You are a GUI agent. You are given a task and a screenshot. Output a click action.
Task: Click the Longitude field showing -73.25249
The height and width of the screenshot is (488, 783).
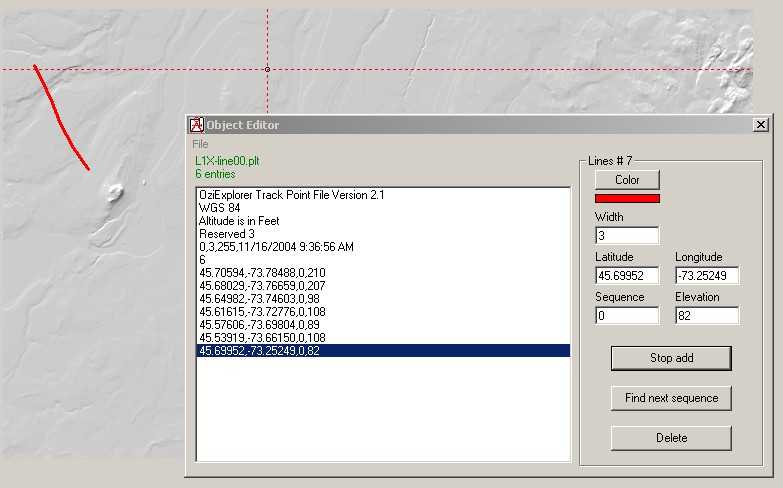(x=706, y=275)
